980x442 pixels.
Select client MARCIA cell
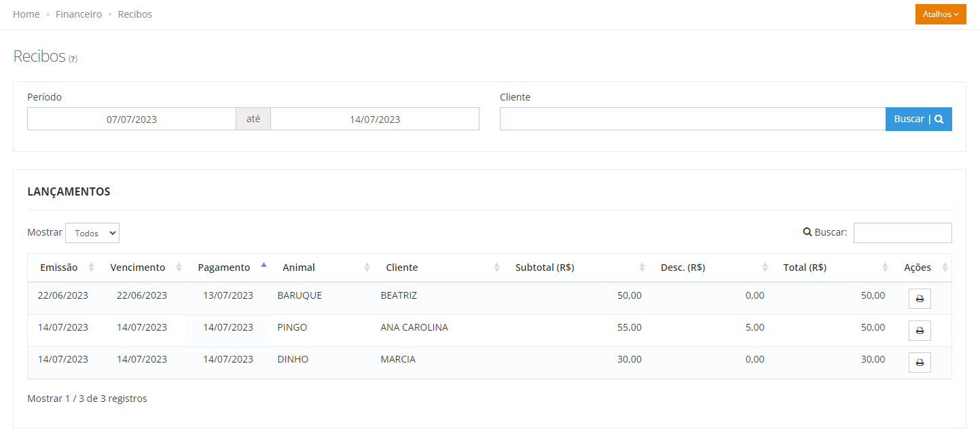[x=398, y=359]
